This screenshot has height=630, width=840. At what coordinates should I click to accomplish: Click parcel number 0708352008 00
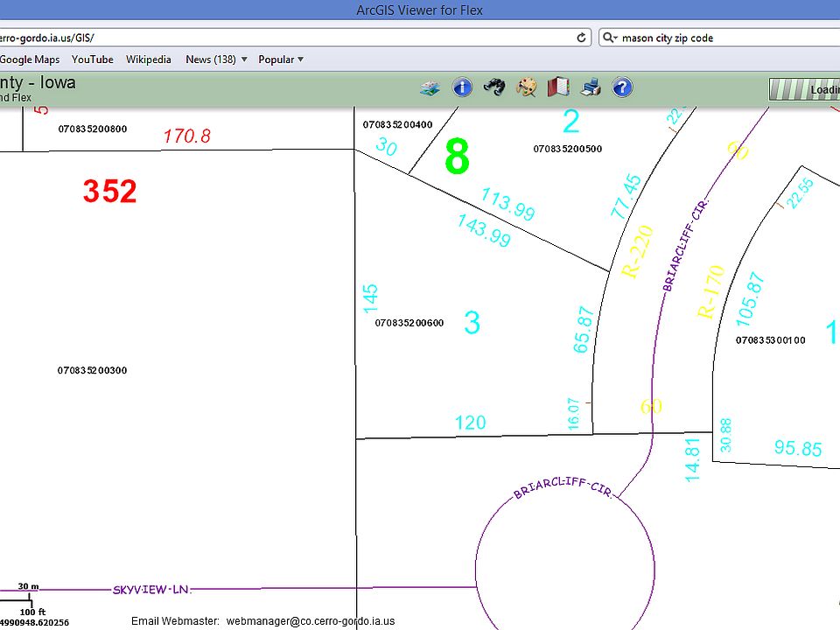pyautogui.click(x=93, y=129)
